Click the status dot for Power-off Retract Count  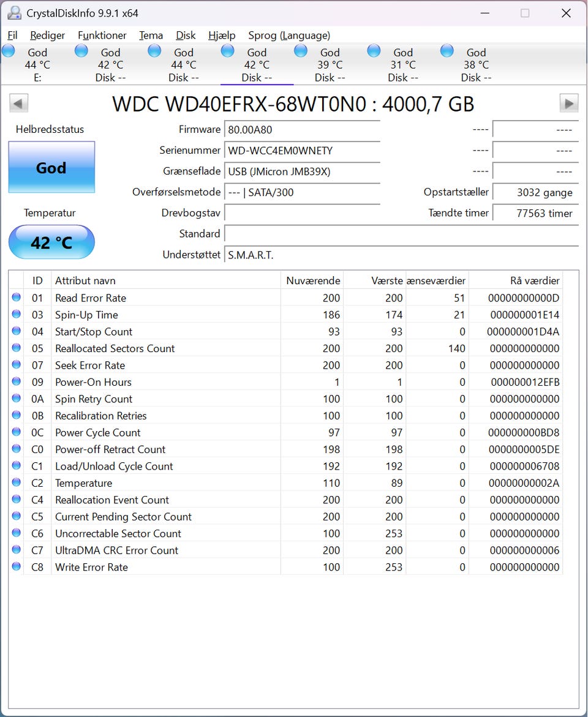pos(17,449)
